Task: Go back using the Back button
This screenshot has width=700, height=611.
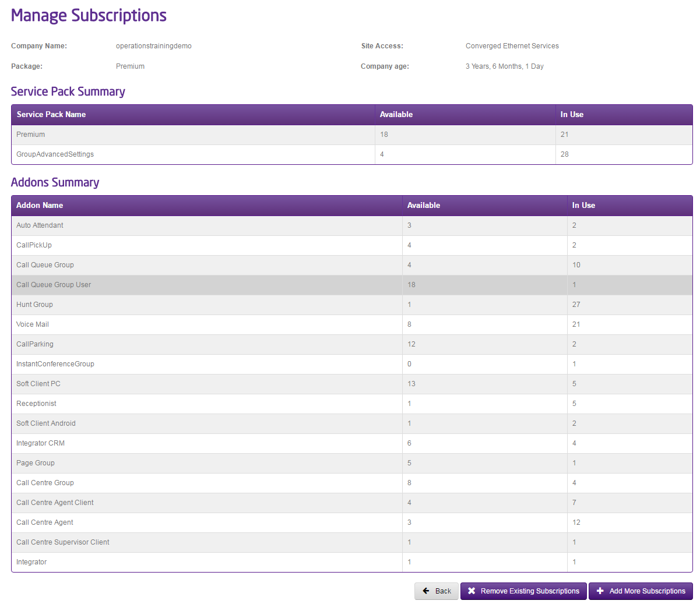Action: click(437, 591)
